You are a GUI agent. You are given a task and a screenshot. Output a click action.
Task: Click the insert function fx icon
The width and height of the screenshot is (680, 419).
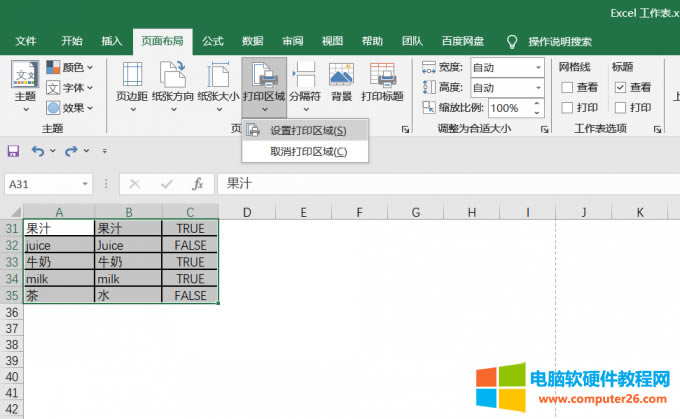click(198, 184)
